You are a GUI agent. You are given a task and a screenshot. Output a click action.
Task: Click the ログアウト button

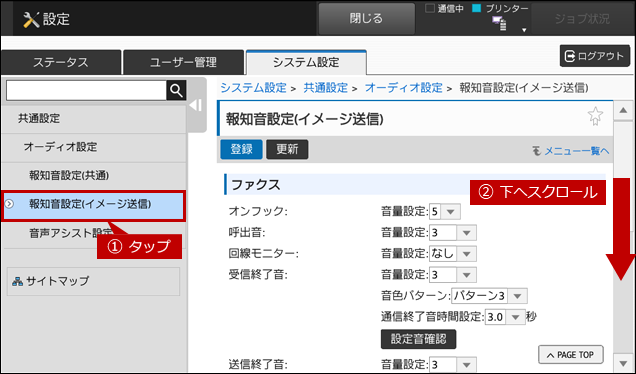point(595,56)
